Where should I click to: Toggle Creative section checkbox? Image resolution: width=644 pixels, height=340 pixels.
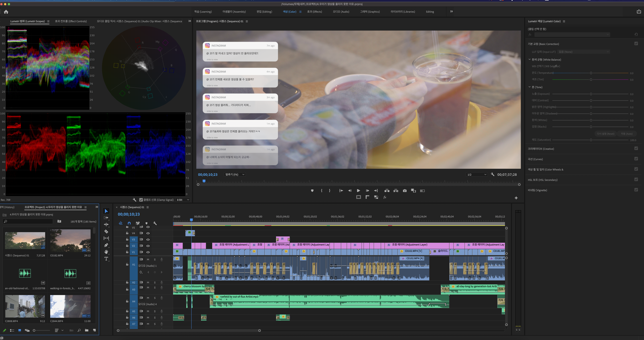[636, 148]
